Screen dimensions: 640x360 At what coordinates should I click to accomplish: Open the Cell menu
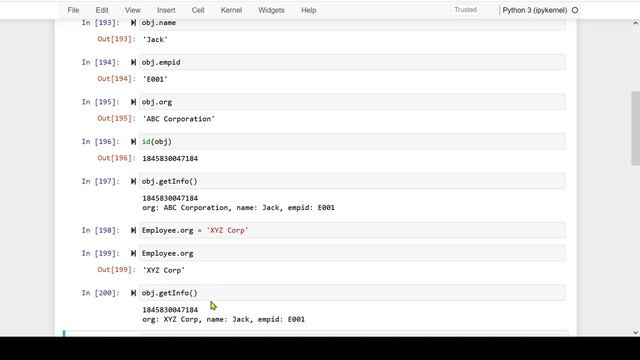pos(198,10)
